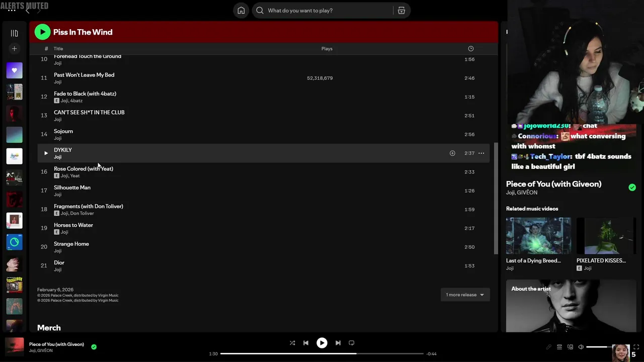Click play count 52,318,679
The image size is (644, 362).
coord(319,78)
